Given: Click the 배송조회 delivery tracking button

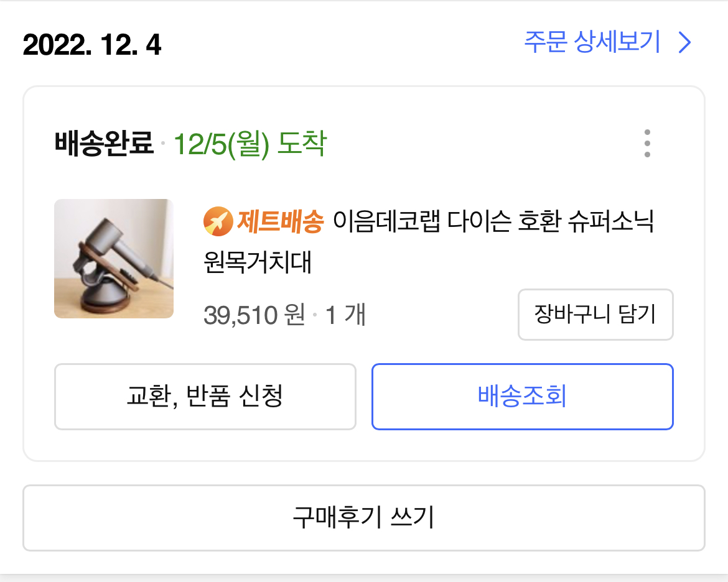Looking at the screenshot, I should [522, 397].
